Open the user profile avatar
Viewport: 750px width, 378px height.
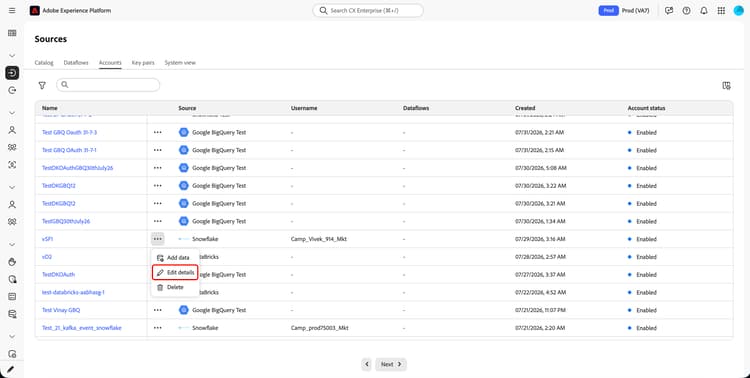coord(739,11)
